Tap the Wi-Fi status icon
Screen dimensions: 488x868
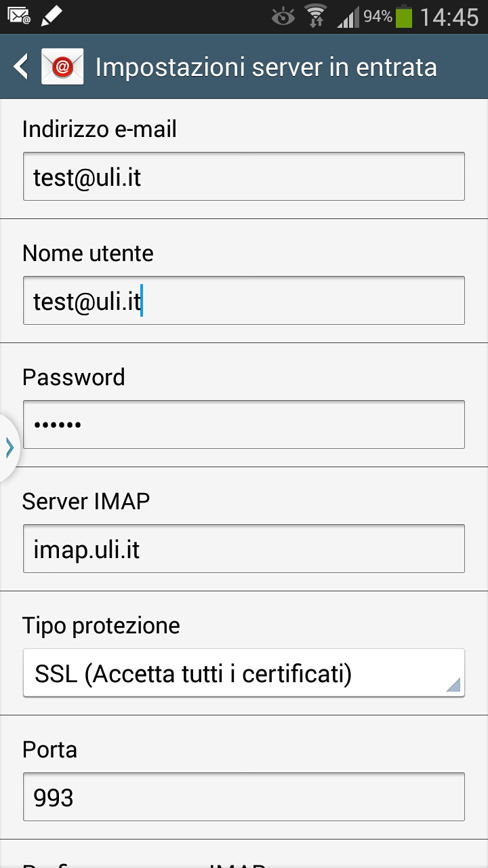point(315,16)
